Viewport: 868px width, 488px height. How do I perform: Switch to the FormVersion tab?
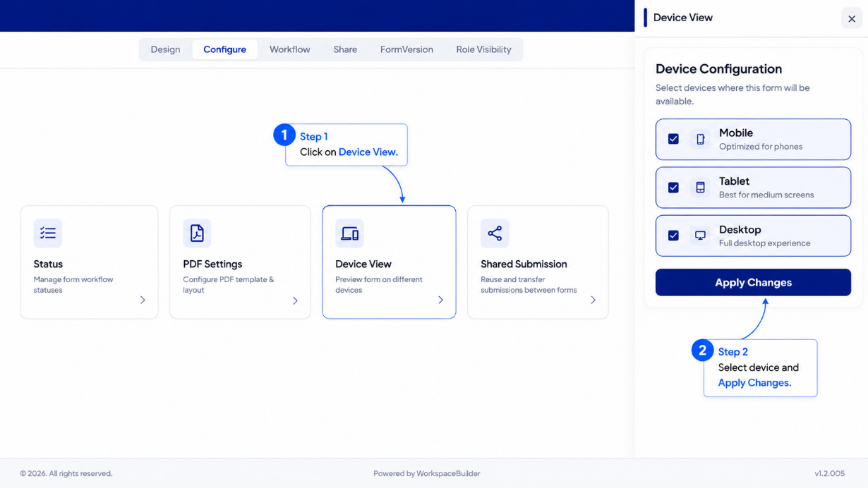(406, 49)
